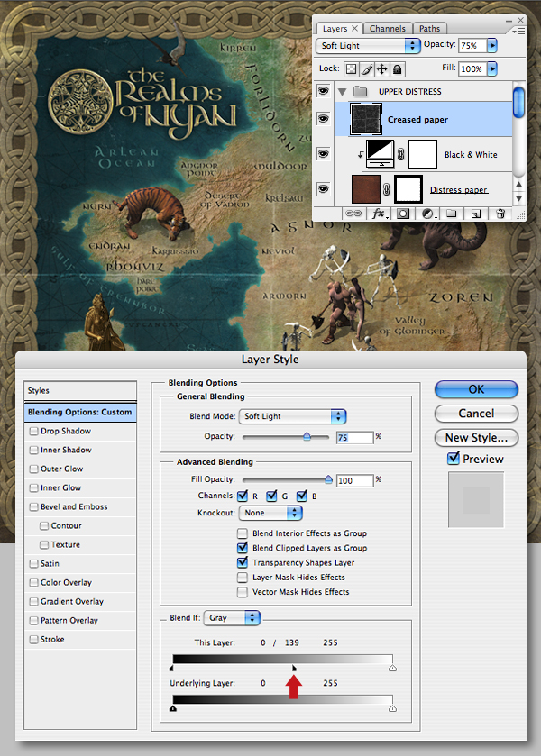Screen dimensions: 541x756
Task: Click the mask link chain on Distress paper layer
Action: (x=386, y=189)
